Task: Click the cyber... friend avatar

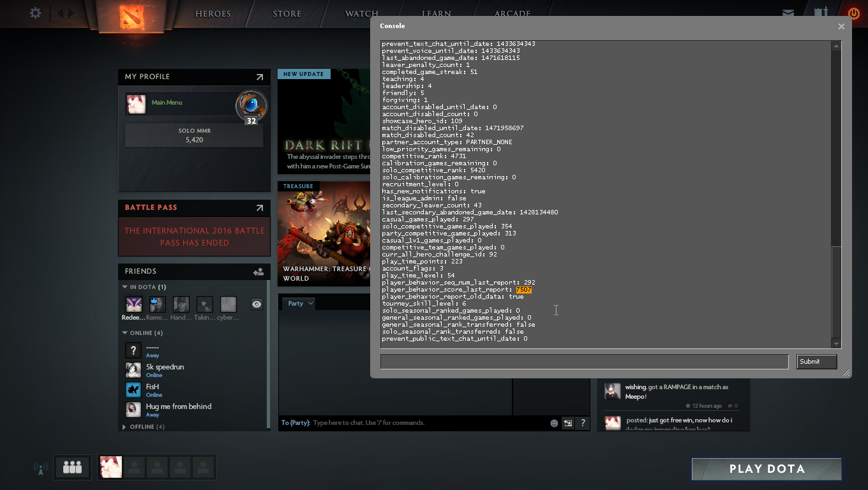Action: [228, 304]
